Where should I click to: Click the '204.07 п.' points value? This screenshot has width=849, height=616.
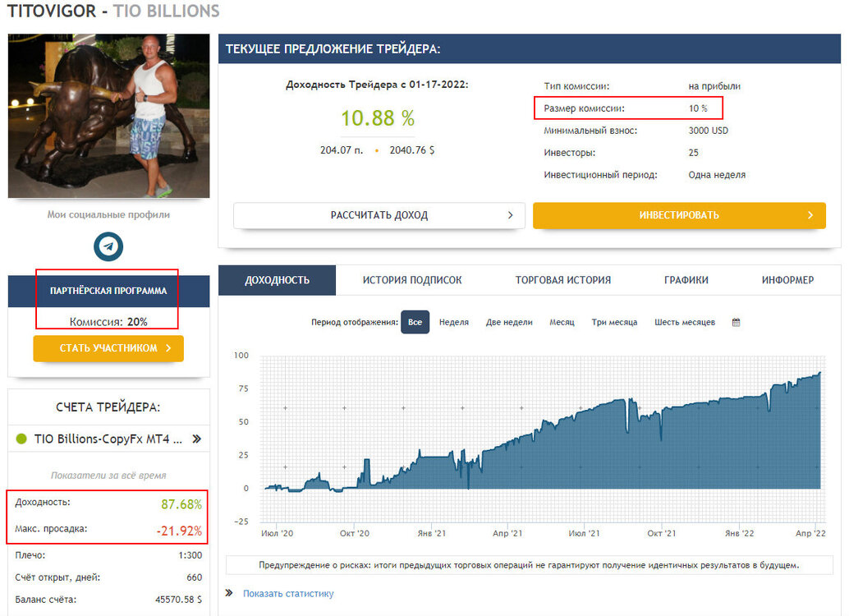coord(341,150)
